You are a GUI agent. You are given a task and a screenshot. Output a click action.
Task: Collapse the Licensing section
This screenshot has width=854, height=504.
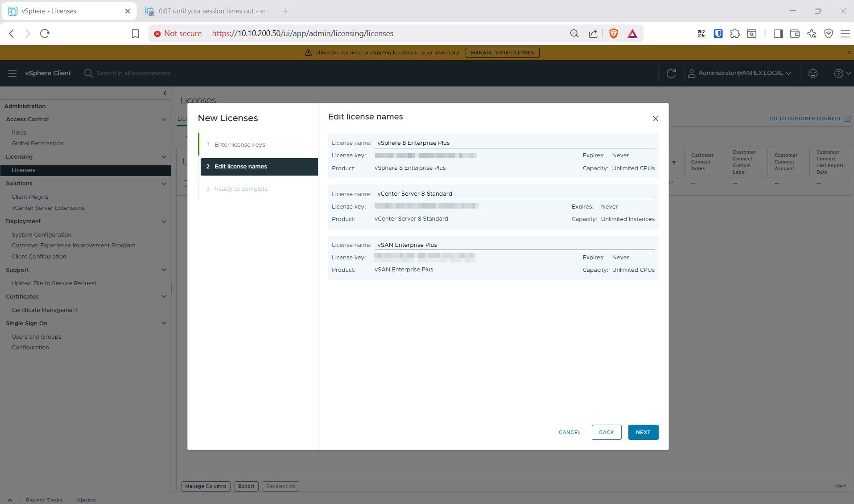pos(164,157)
